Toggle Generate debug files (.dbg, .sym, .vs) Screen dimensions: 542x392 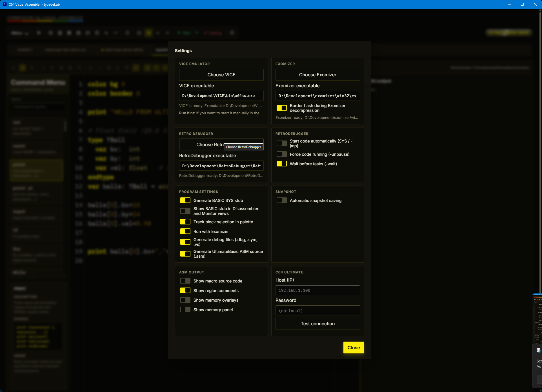coord(185,242)
